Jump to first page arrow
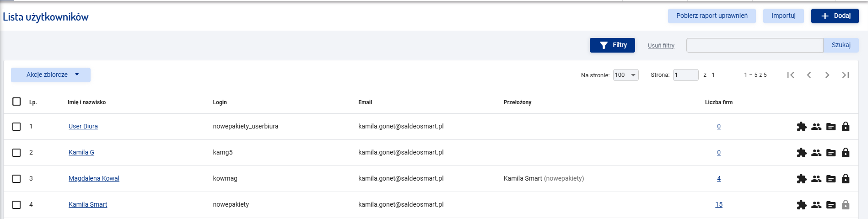The width and height of the screenshot is (868, 219). click(791, 75)
